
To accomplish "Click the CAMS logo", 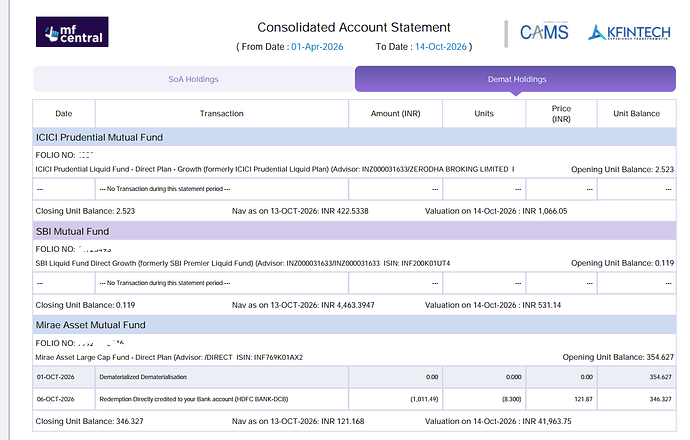I will (x=544, y=32).
